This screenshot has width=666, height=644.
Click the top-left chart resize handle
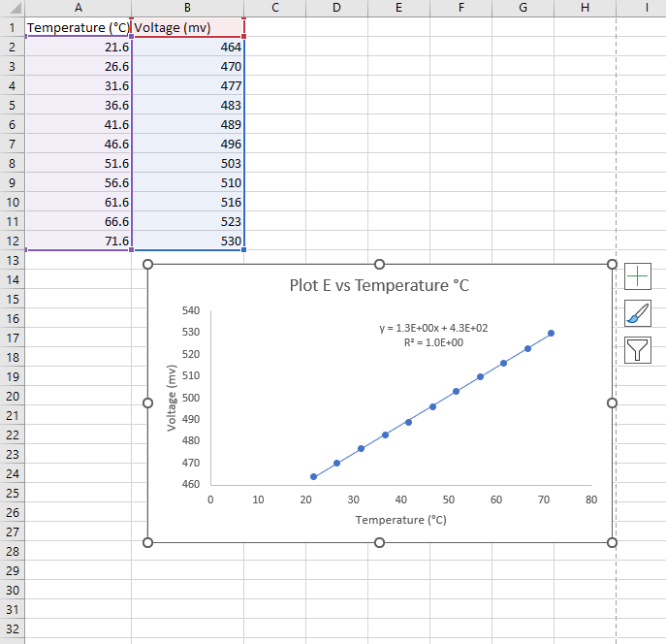point(147,264)
